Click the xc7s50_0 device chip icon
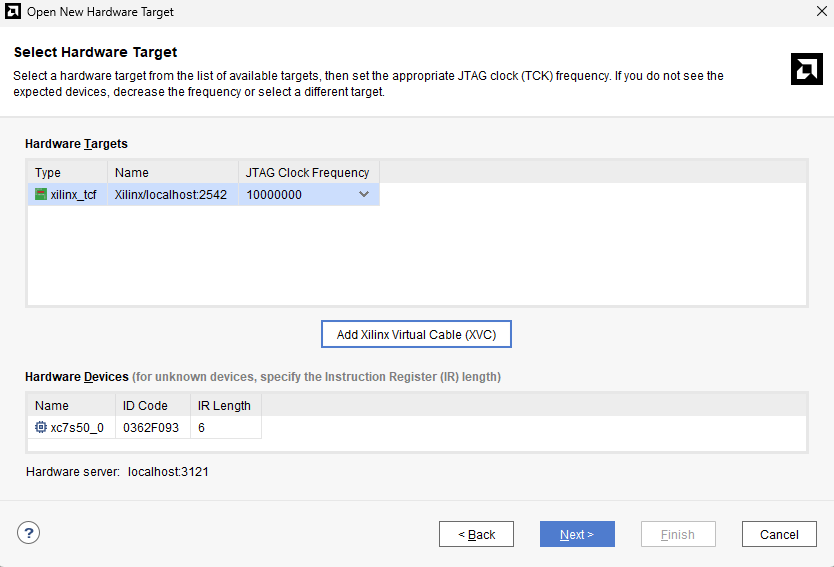This screenshot has height=567, width=834. coord(41,428)
